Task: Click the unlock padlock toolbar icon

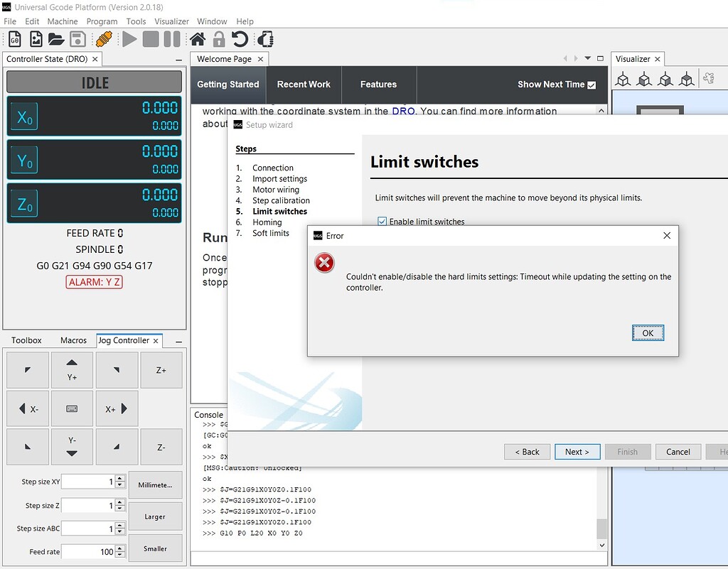Action: click(219, 39)
